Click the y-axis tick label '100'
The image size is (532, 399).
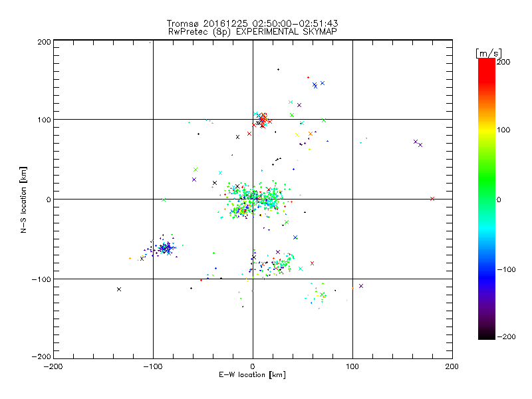coord(44,120)
